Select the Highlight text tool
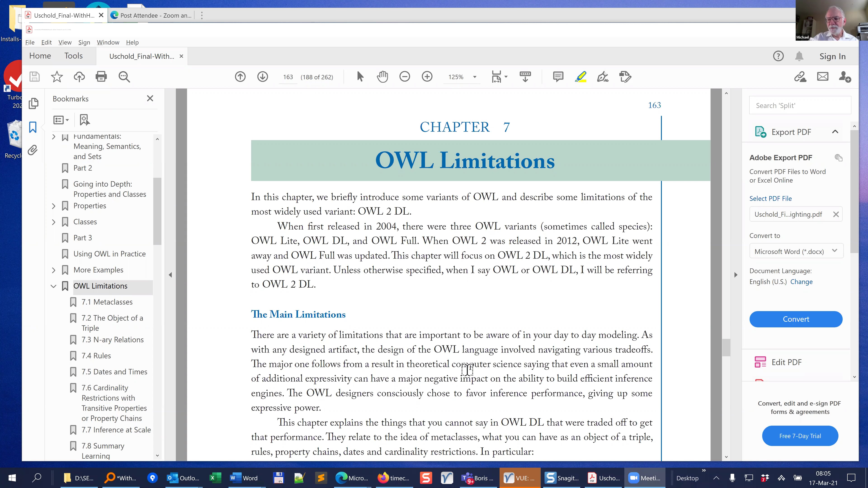The width and height of the screenshot is (868, 488). point(580,76)
